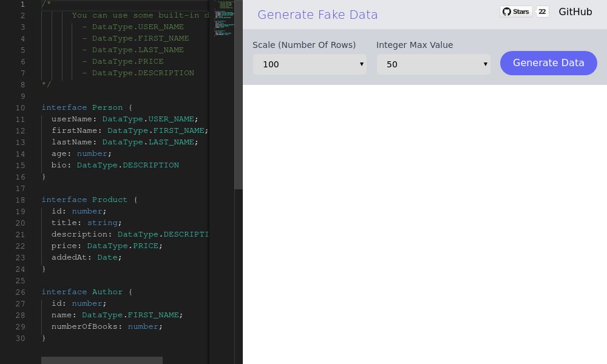Click line number 10 in the gutter

pos(20,107)
